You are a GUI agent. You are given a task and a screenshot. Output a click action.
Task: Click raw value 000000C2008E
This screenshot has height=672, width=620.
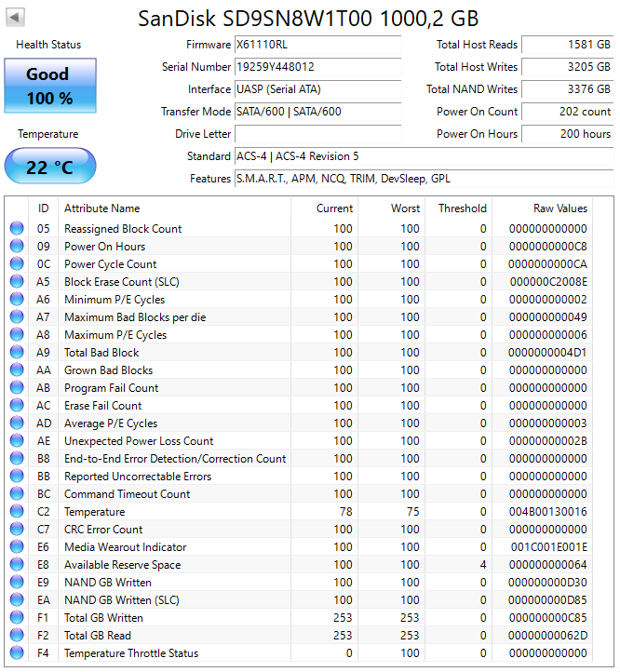click(548, 282)
